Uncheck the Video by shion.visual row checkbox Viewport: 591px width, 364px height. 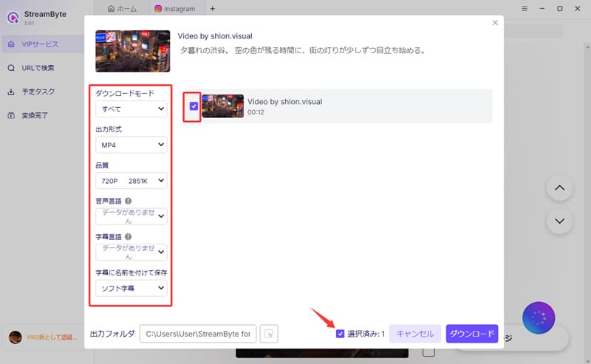pos(194,106)
